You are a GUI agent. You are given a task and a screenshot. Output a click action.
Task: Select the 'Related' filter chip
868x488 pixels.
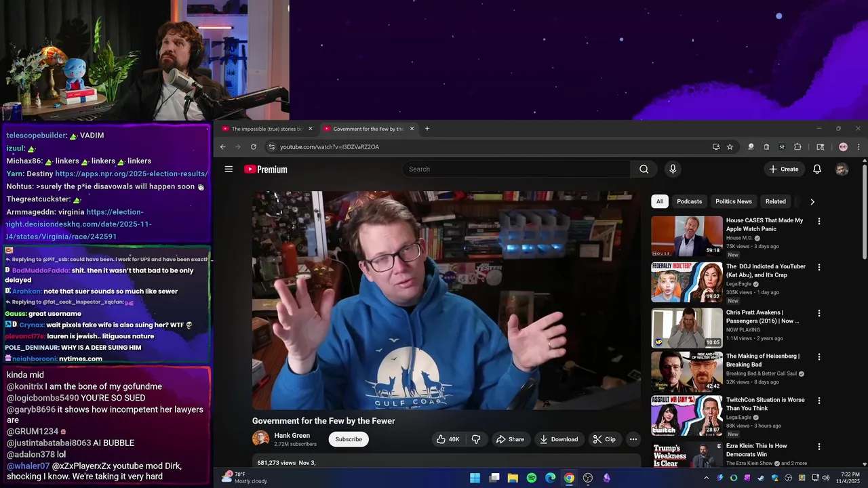775,201
